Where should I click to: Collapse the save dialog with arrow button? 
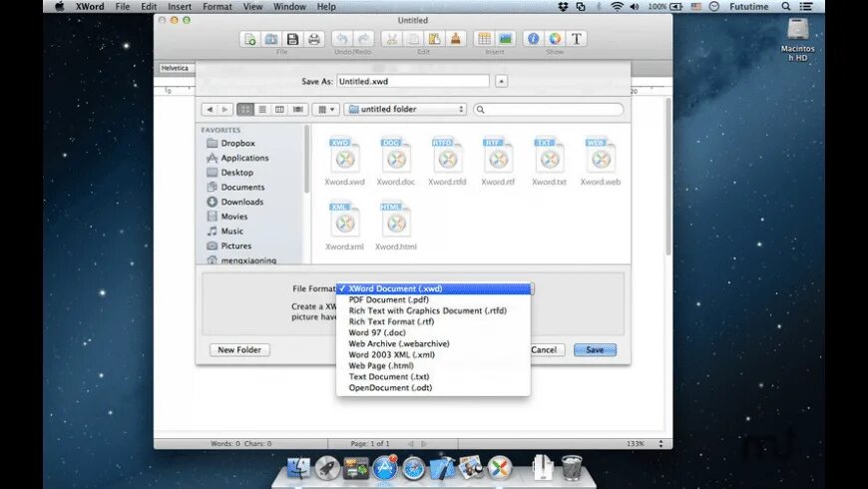[501, 82]
